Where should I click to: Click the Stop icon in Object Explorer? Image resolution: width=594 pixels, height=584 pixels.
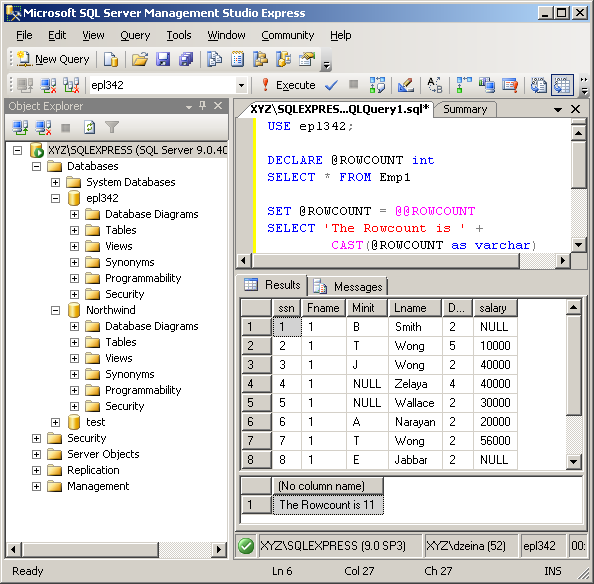tap(66, 128)
